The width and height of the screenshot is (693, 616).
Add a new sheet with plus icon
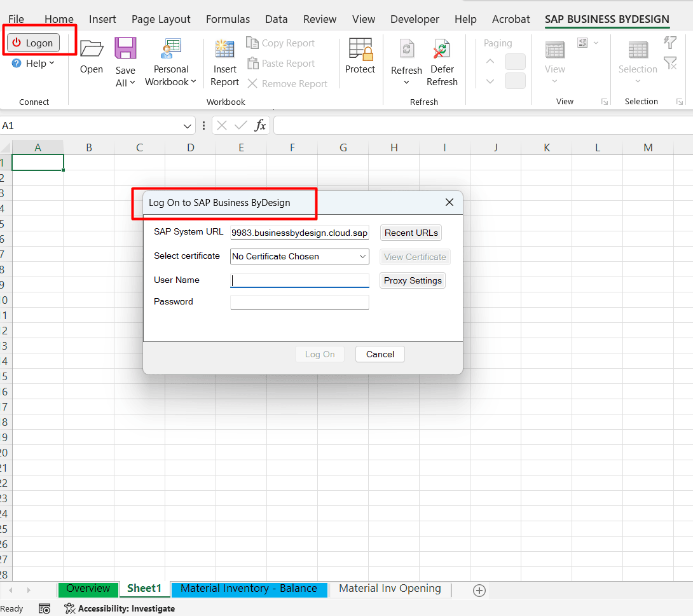tap(479, 591)
